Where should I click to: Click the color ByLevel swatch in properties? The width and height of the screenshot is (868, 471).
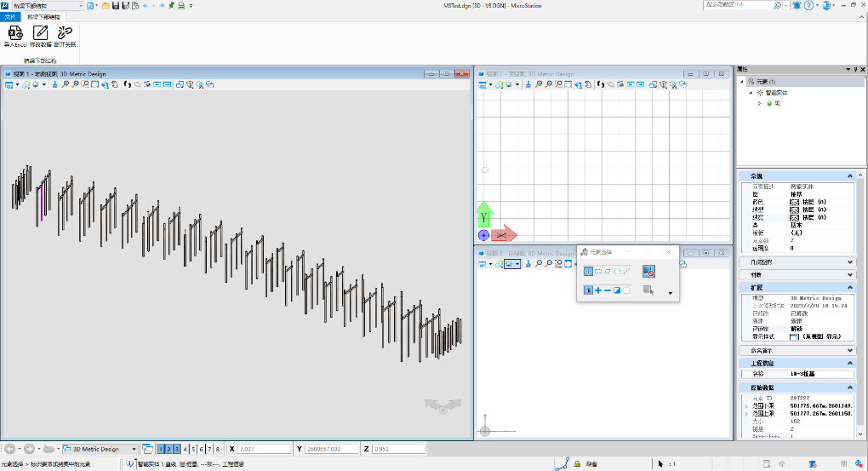tap(794, 202)
